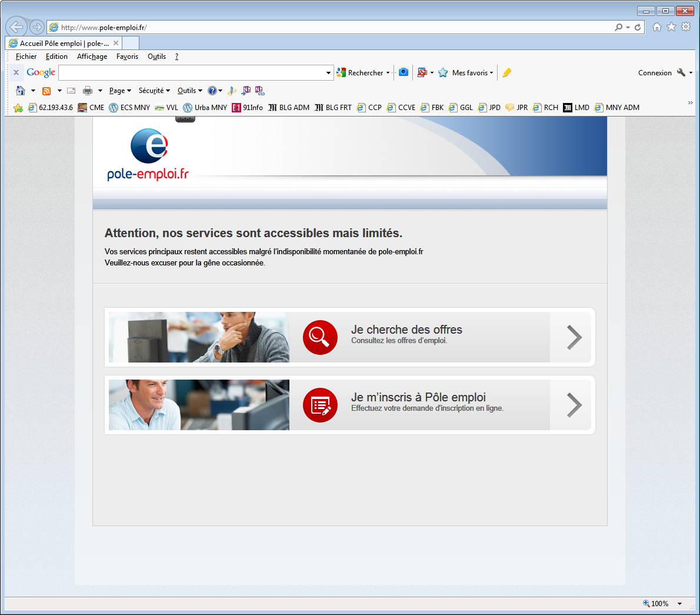Click the browser back arrow button
The image size is (700, 615).
pyautogui.click(x=16, y=27)
